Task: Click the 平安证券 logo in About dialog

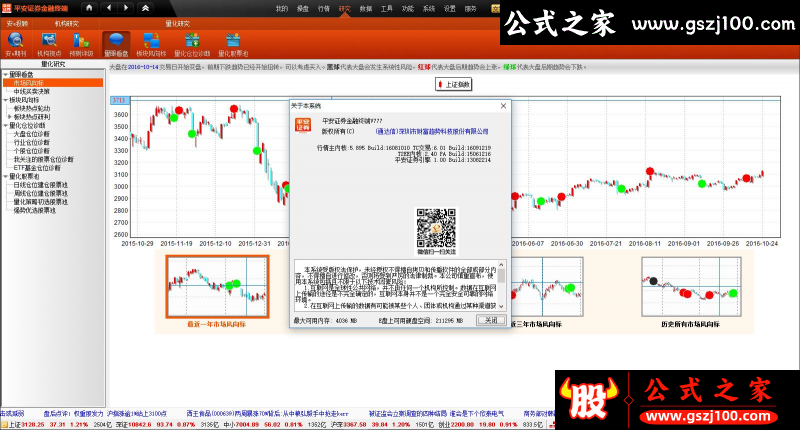Action: tap(303, 125)
